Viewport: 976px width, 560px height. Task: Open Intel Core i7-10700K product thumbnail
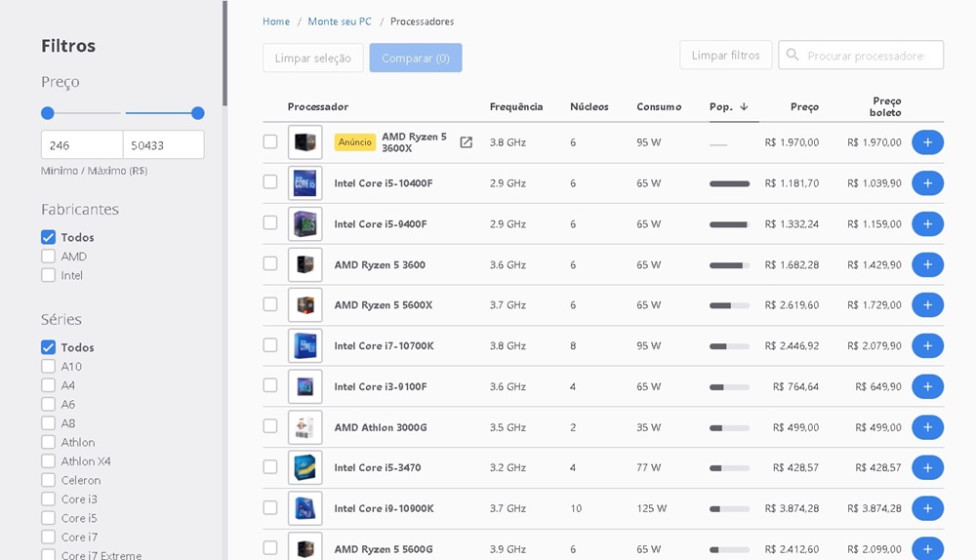[x=305, y=346]
